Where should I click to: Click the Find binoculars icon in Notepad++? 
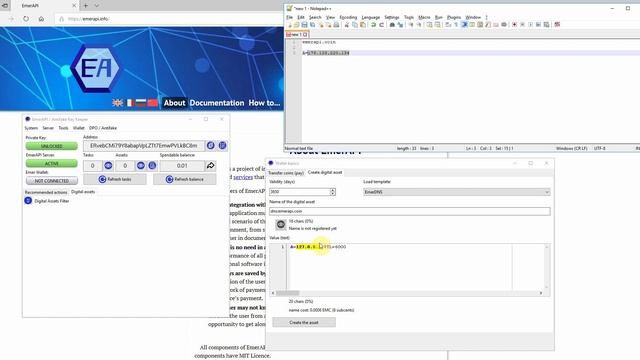pos(392,25)
